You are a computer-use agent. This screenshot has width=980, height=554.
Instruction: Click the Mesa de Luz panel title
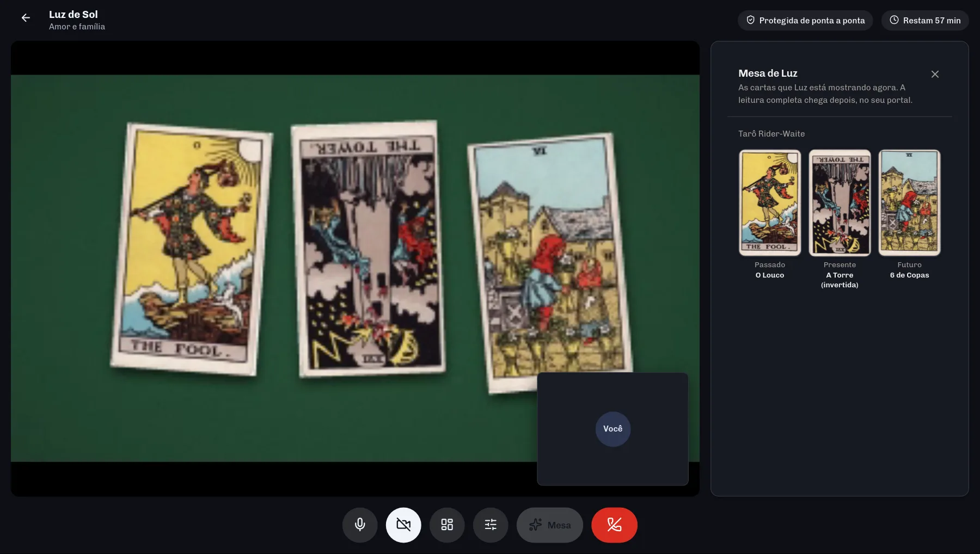768,73
